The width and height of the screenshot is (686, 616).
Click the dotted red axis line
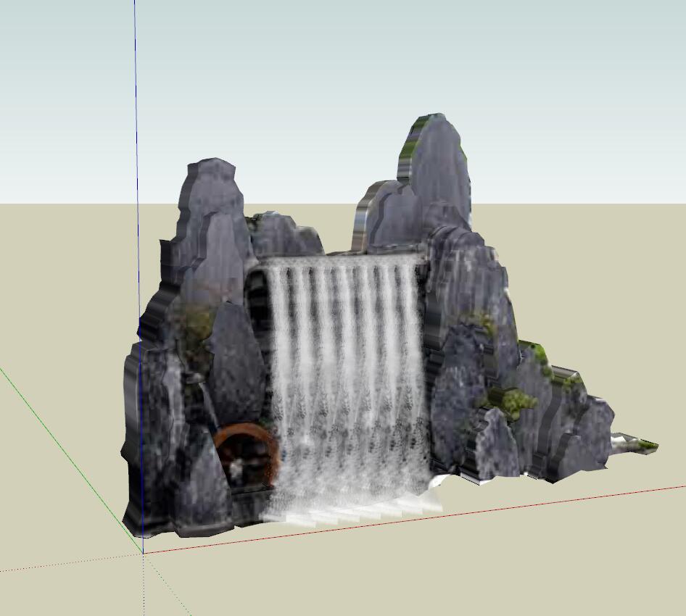pyautogui.click(x=65, y=563)
